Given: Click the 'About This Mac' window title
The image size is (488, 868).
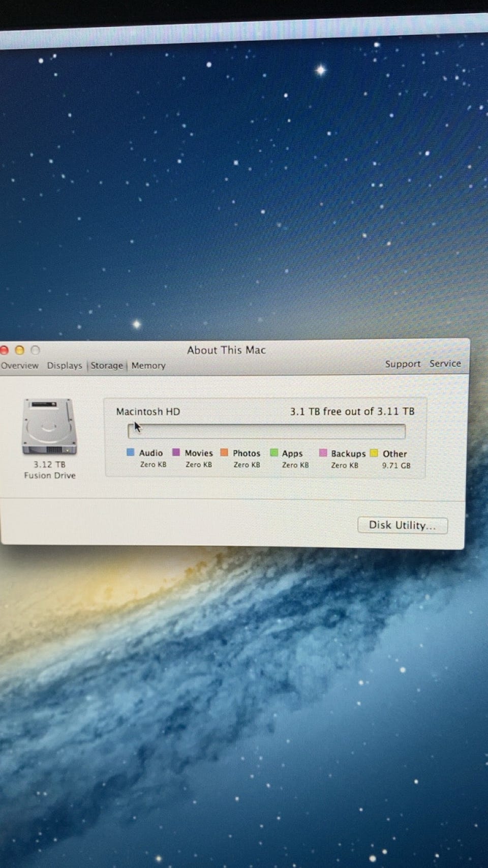Looking at the screenshot, I should pos(226,350).
